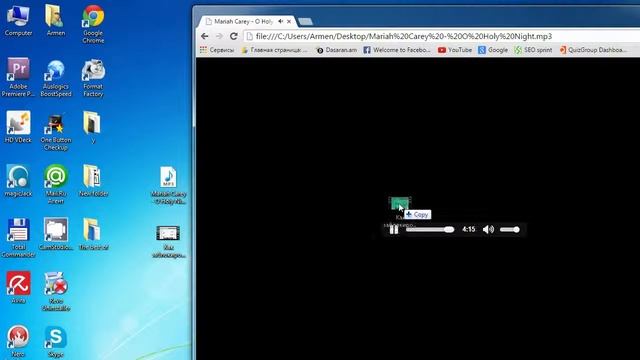Open the Welcome to Facebook bookmark

(x=397, y=50)
